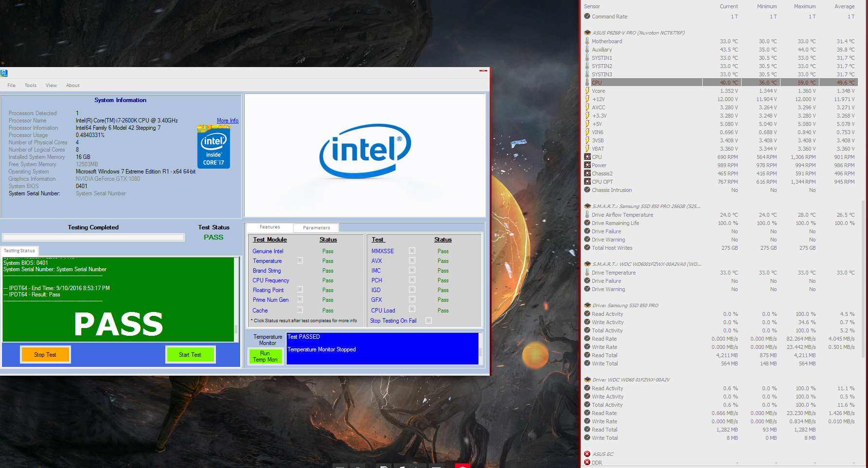The width and height of the screenshot is (868, 468).
Task: Switch to the Features tab
Action: pyautogui.click(x=269, y=227)
